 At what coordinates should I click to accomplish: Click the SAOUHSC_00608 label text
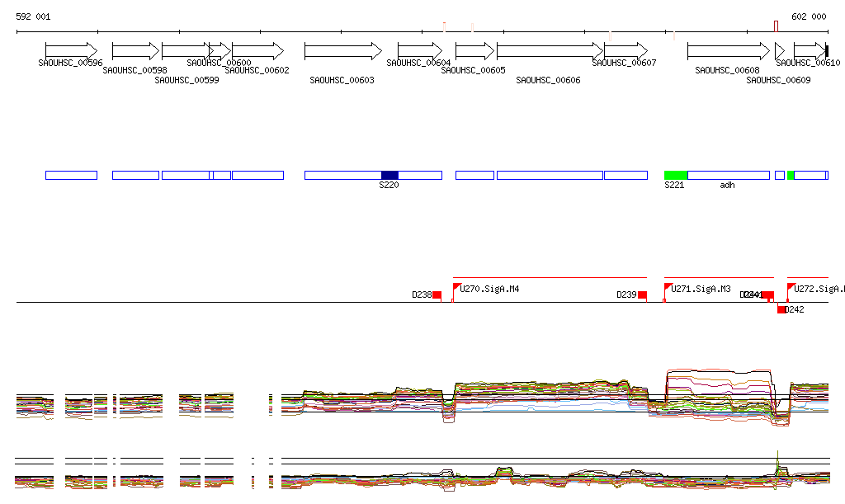point(727,71)
